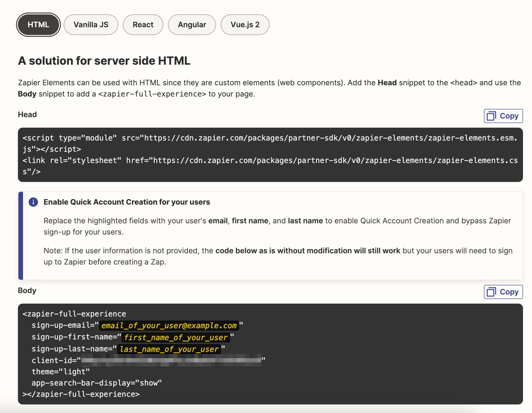Screen dimensions: 532x413
Task: Click the blurred client-id value
Action: (x=171, y=361)
